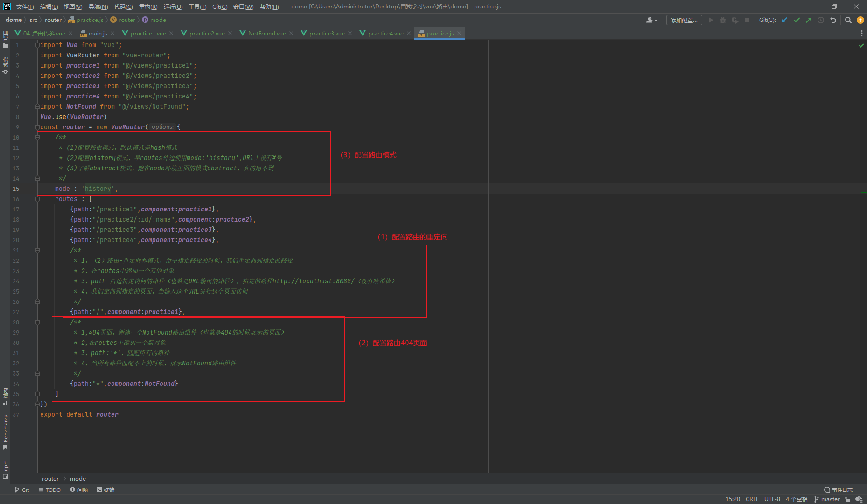Click the orange IDE update icon
Viewport: 867px width, 504px height.
coord(860,20)
